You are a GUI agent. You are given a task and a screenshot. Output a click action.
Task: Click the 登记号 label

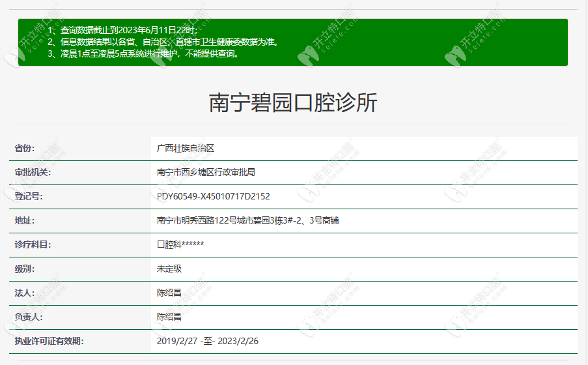29,196
